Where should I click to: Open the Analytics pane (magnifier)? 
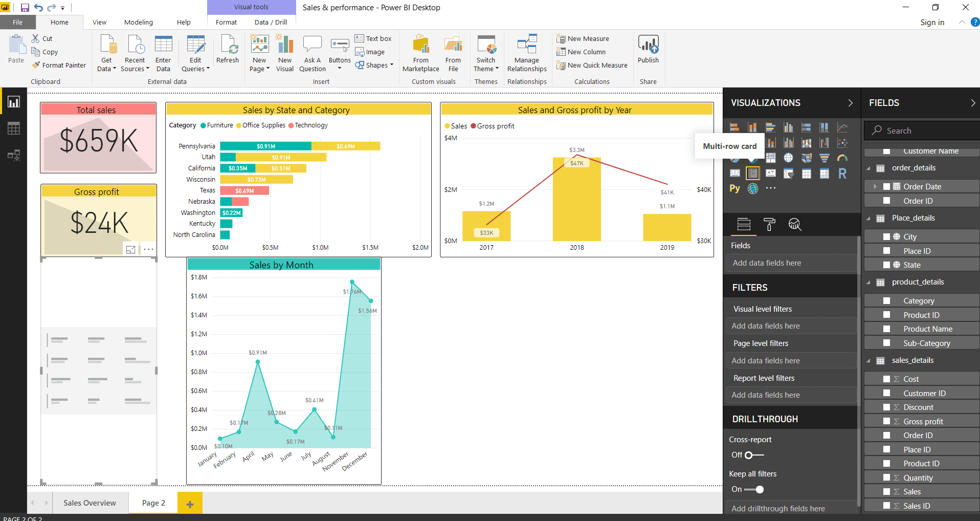(x=795, y=225)
